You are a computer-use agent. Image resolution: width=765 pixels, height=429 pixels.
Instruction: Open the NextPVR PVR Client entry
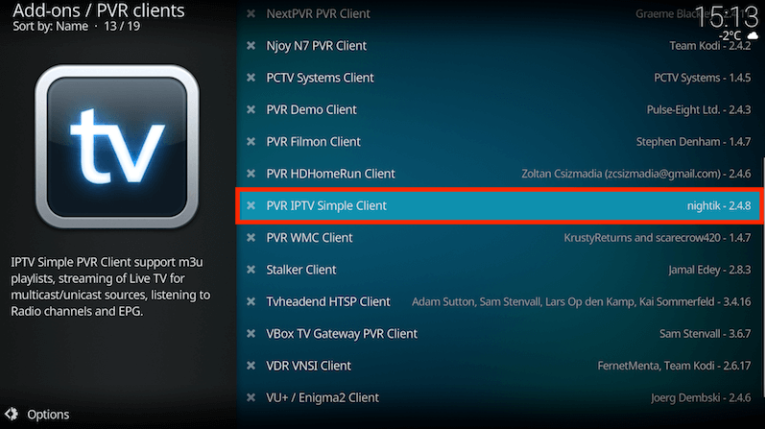[x=500, y=14]
